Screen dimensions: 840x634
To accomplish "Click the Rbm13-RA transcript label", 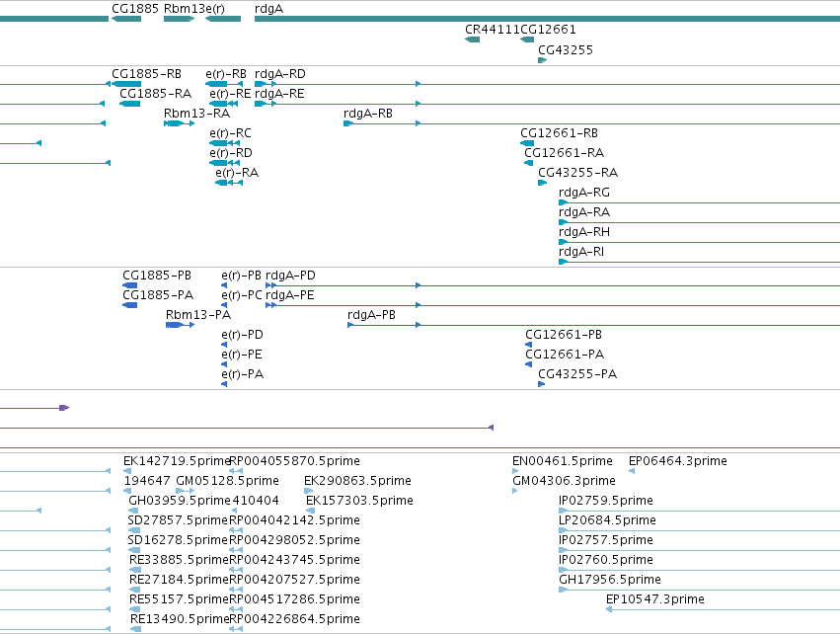I will pyautogui.click(x=196, y=114).
